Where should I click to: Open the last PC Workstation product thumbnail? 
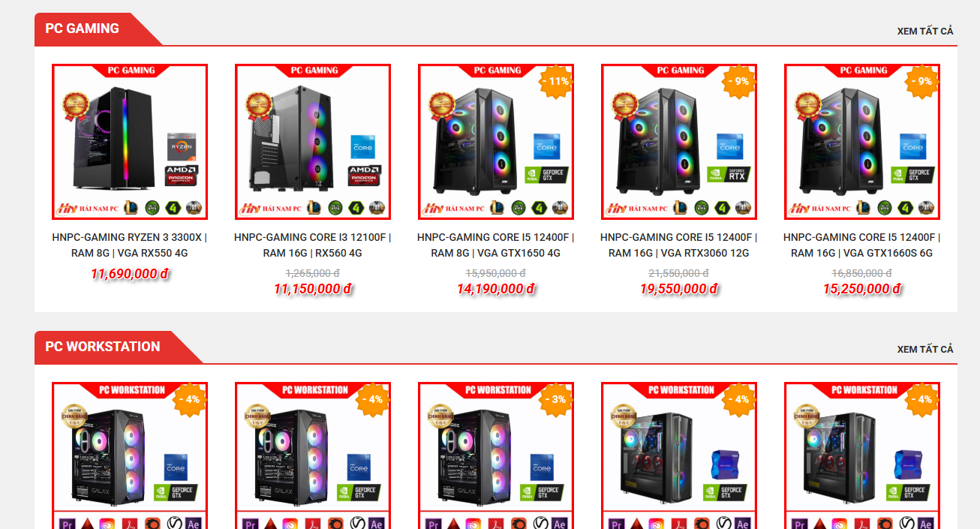pos(862,455)
